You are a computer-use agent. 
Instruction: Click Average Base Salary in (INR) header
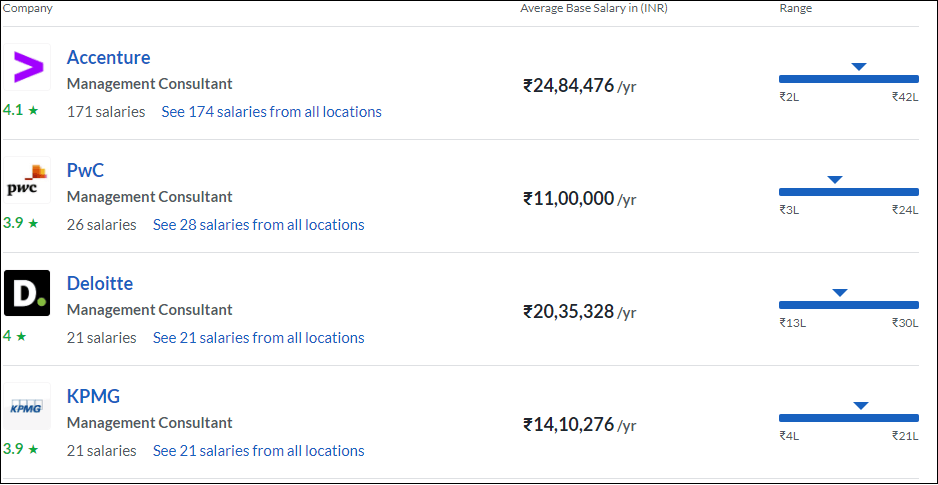coord(594,8)
